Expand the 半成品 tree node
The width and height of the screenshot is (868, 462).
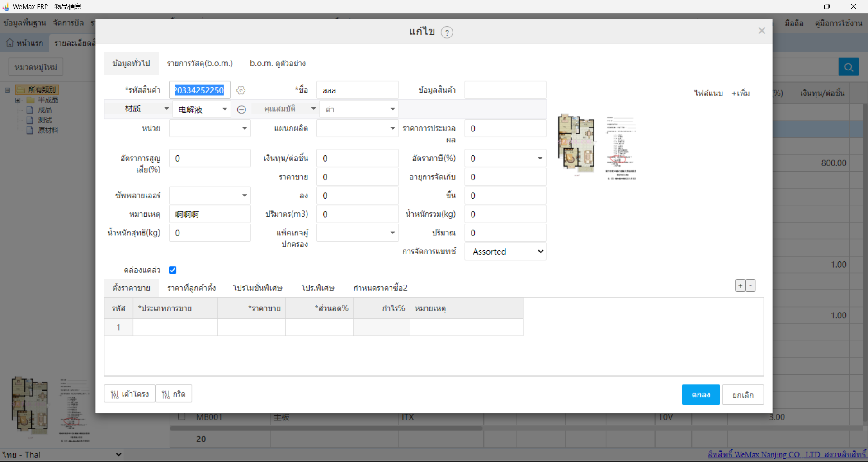[18, 100]
